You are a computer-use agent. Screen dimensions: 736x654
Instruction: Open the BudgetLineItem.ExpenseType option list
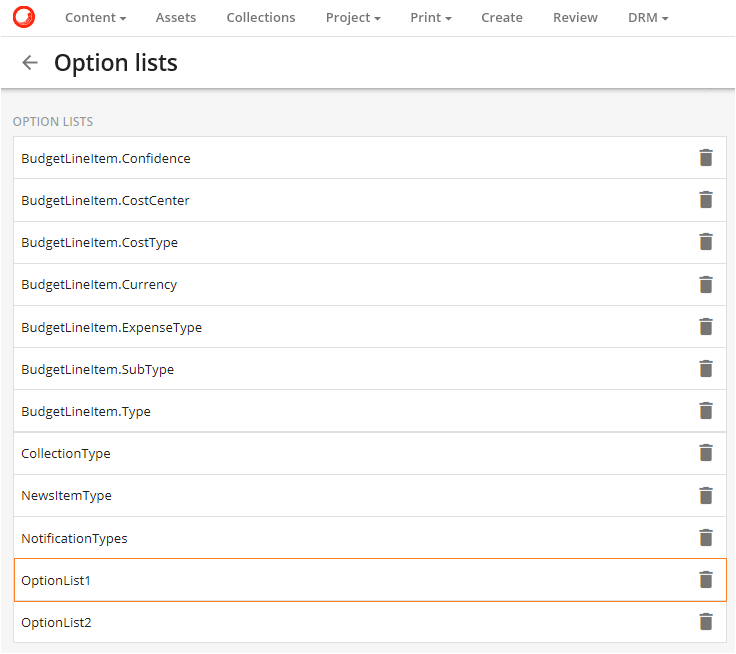[112, 328]
